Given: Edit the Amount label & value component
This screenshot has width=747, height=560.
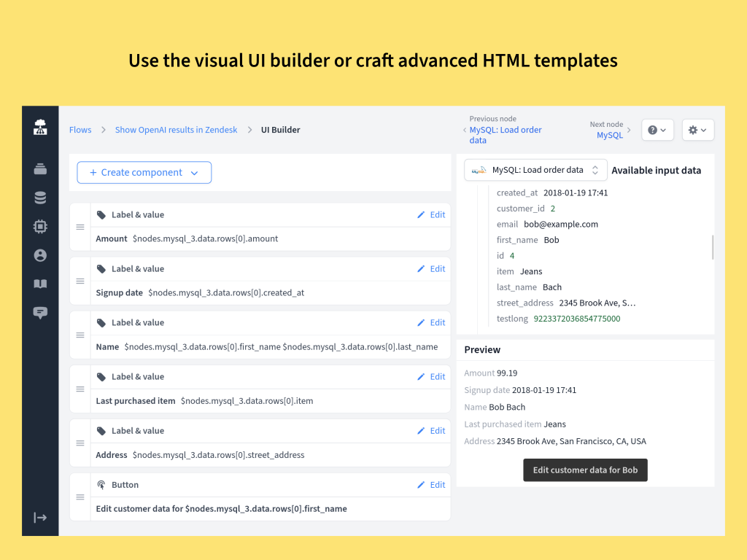Looking at the screenshot, I should tap(431, 215).
